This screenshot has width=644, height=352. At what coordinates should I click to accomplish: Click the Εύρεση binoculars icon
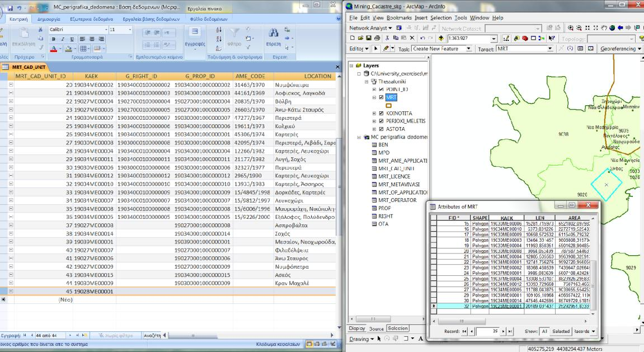(273, 33)
